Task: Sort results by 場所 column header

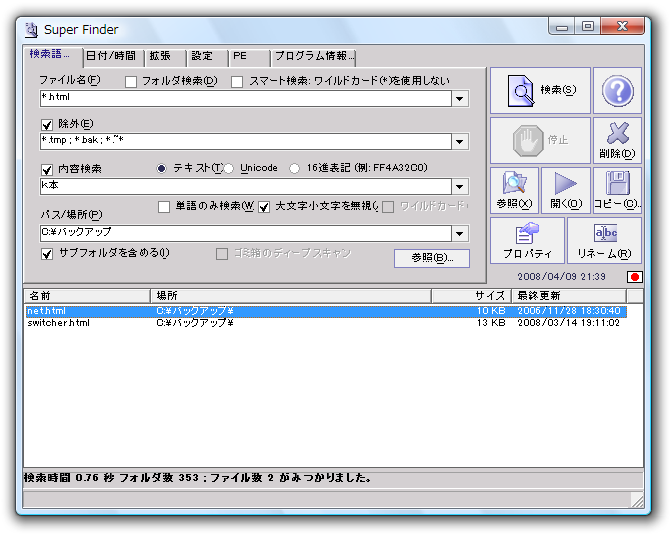Action: coord(291,296)
